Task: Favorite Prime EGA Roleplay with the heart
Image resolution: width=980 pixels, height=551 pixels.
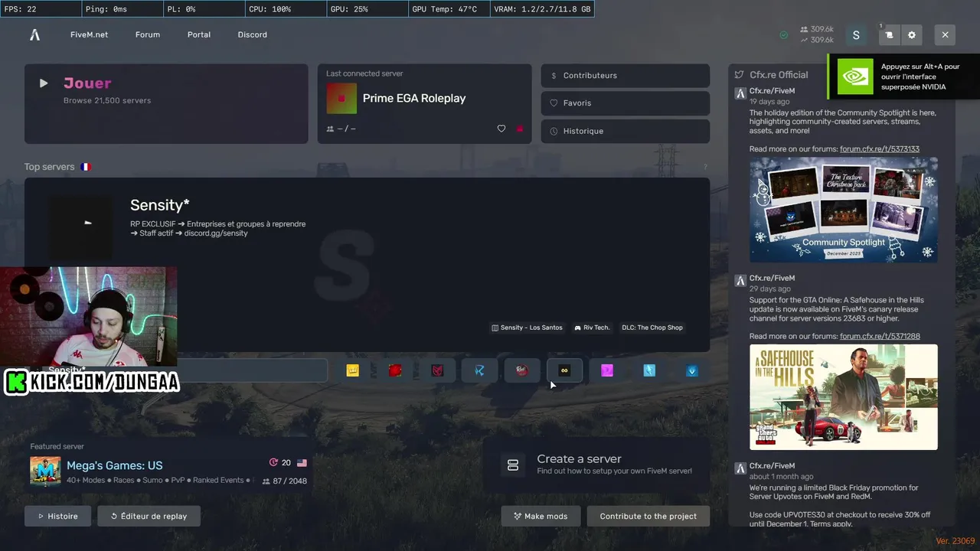Action: (x=501, y=129)
